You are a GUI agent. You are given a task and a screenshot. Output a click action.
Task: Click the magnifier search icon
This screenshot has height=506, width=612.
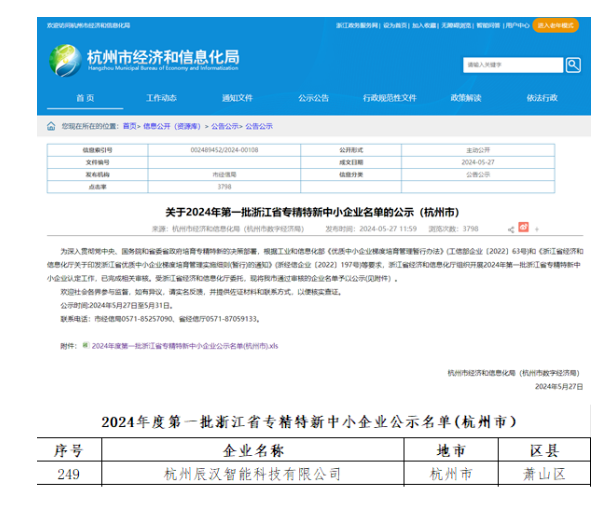(x=573, y=65)
